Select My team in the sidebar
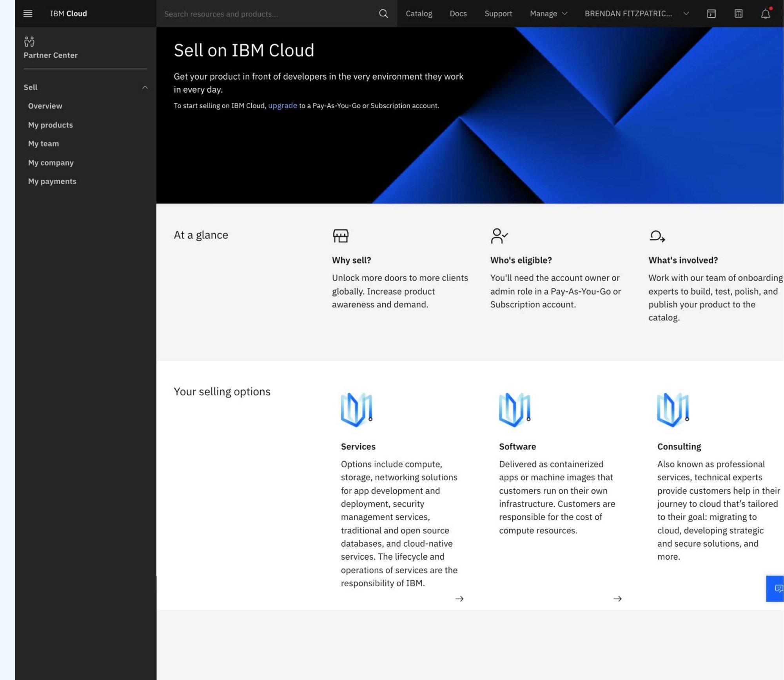 tap(43, 144)
